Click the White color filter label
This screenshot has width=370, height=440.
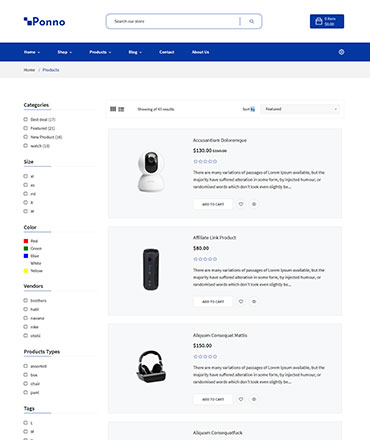(x=36, y=263)
